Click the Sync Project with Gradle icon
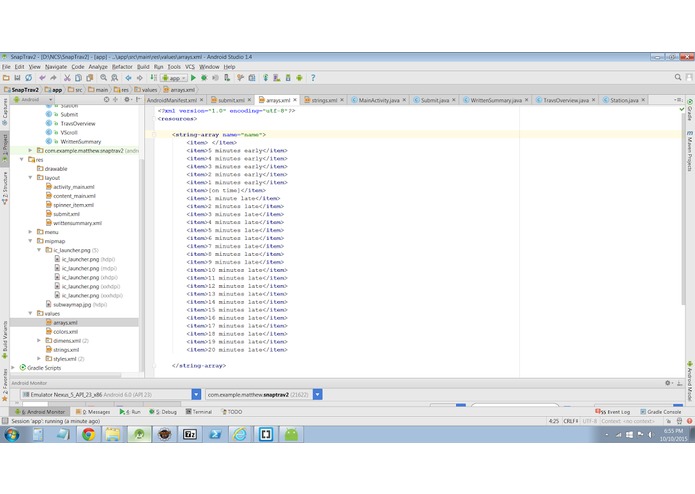695x494 pixels. click(266, 78)
